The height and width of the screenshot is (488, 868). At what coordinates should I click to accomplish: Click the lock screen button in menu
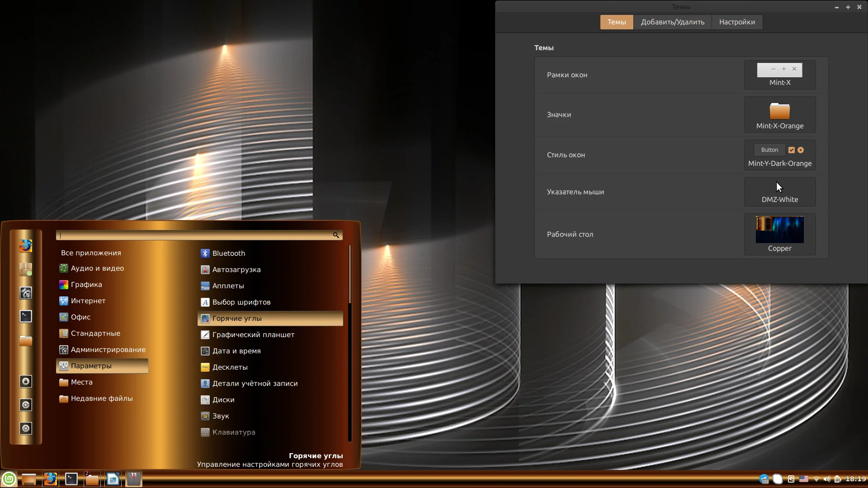tap(26, 381)
